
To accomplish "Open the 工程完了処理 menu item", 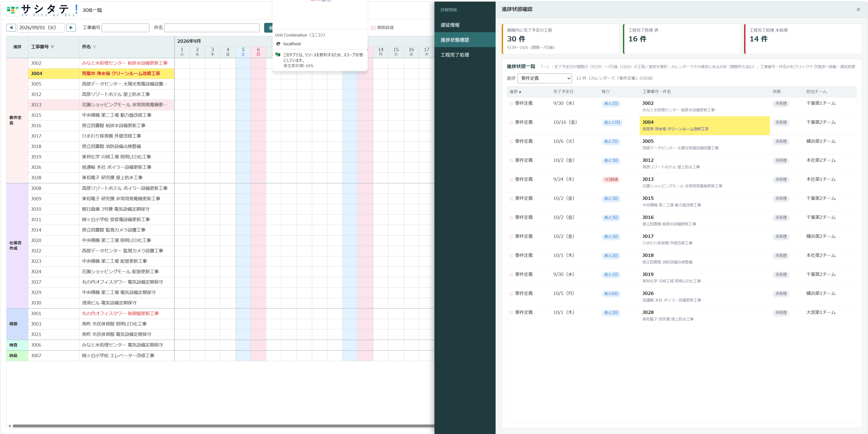I will [x=465, y=55].
